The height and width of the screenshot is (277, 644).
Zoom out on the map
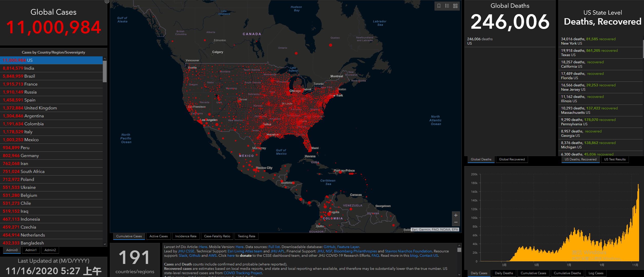pyautogui.click(x=456, y=222)
